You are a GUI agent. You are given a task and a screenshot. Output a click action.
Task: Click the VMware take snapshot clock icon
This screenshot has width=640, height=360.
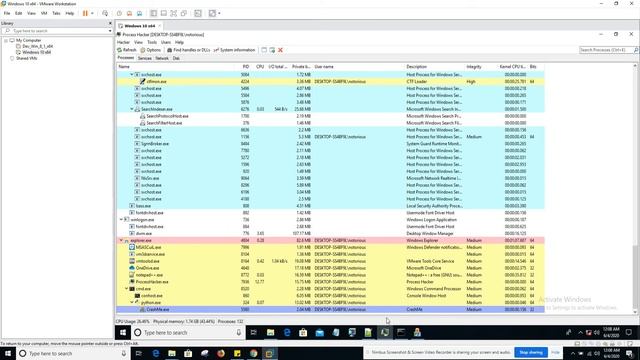tap(119, 13)
